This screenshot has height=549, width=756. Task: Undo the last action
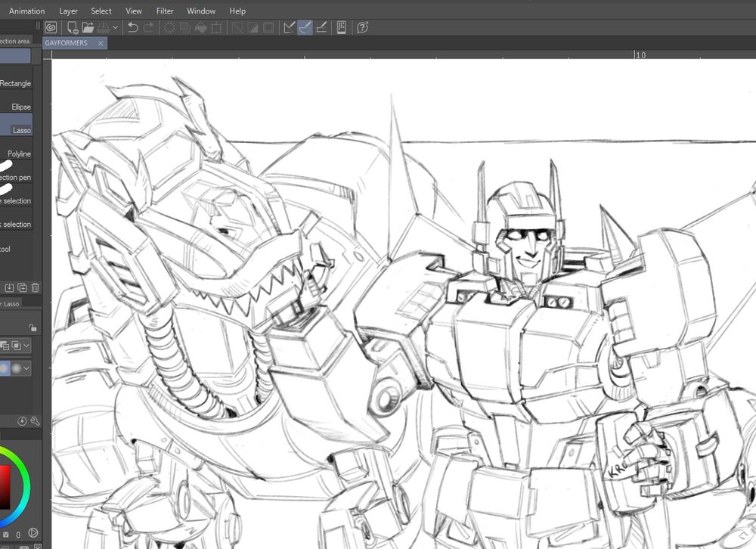(133, 28)
